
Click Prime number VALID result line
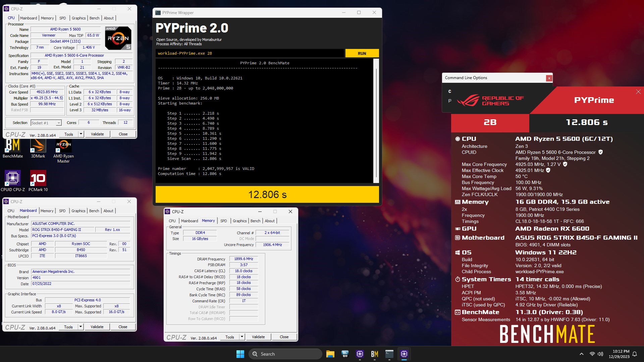[x=206, y=169]
